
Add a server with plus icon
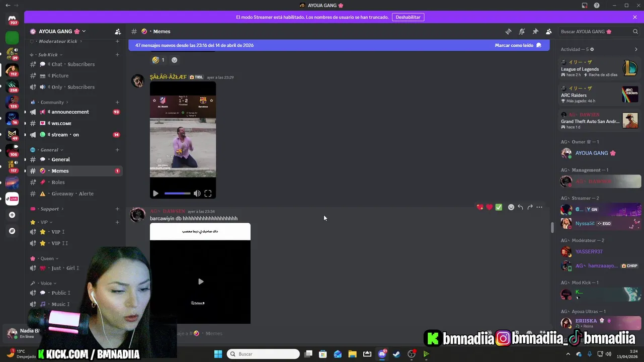(12, 215)
